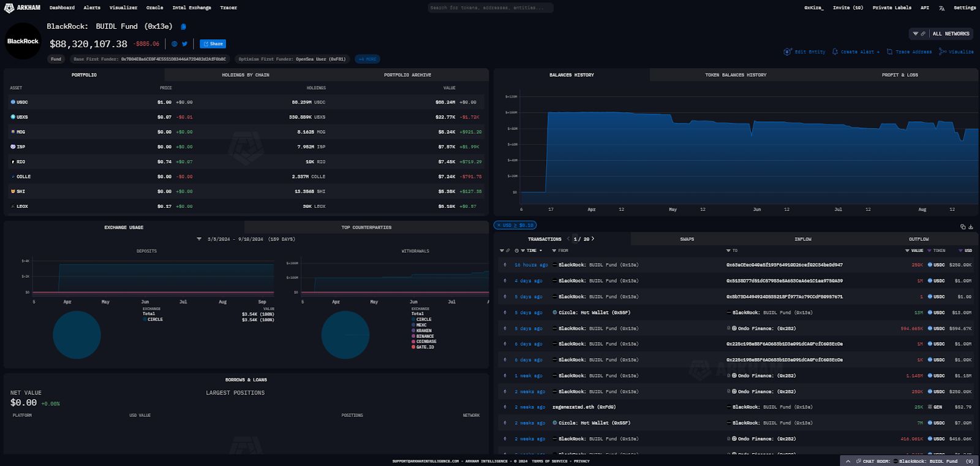Open the Token Balances History tab
Screen dimensions: 980x466
click(x=735, y=75)
